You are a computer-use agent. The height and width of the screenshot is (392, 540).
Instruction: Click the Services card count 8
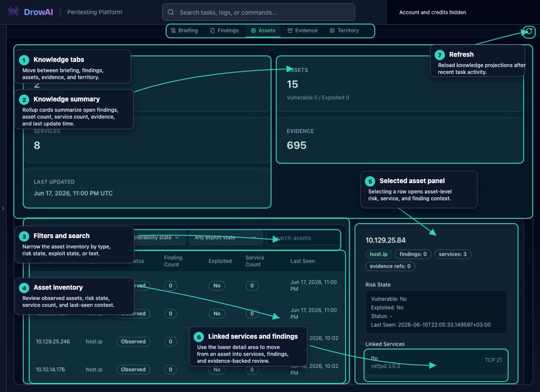point(37,145)
